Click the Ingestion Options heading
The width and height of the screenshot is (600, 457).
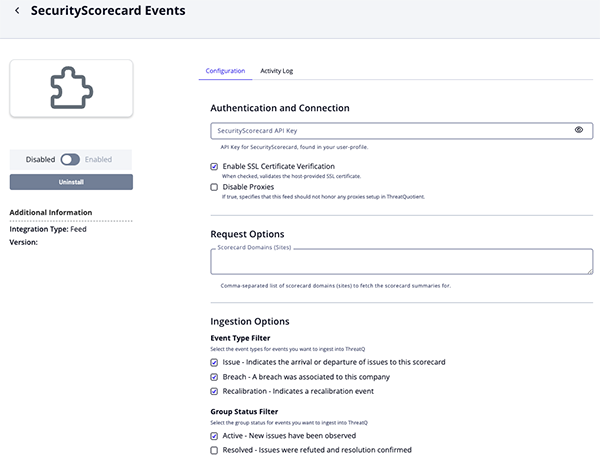tap(250, 321)
